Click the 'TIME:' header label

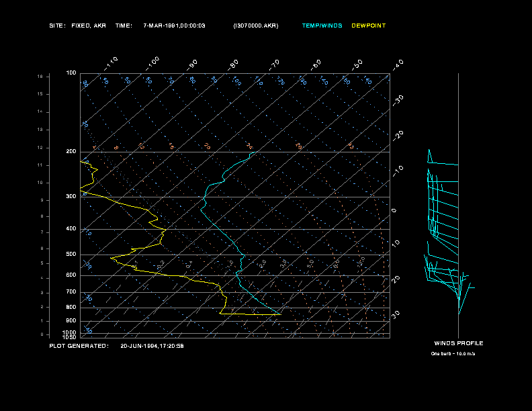click(x=124, y=26)
